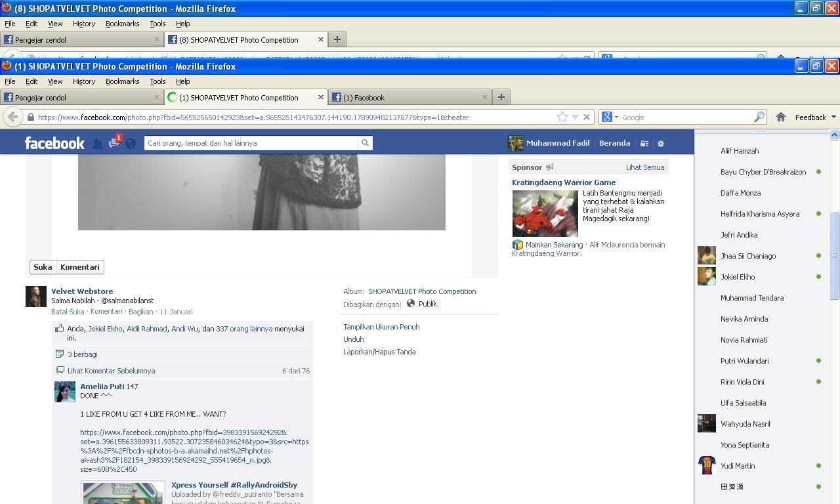This screenshot has width=840, height=504.
Task: Open the privacy shortcuts lock icon
Action: point(644,143)
